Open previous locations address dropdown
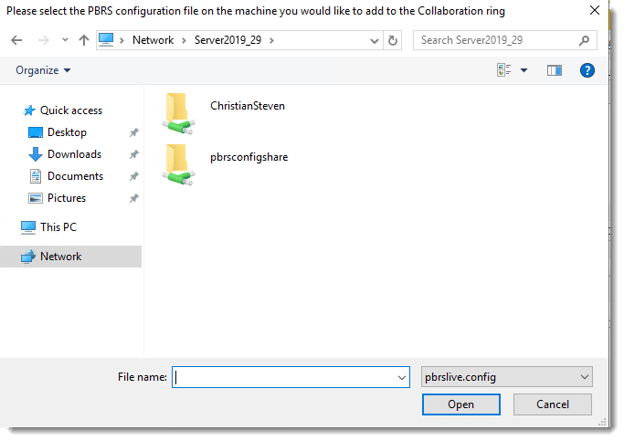The width and height of the screenshot is (624, 441). pos(374,41)
